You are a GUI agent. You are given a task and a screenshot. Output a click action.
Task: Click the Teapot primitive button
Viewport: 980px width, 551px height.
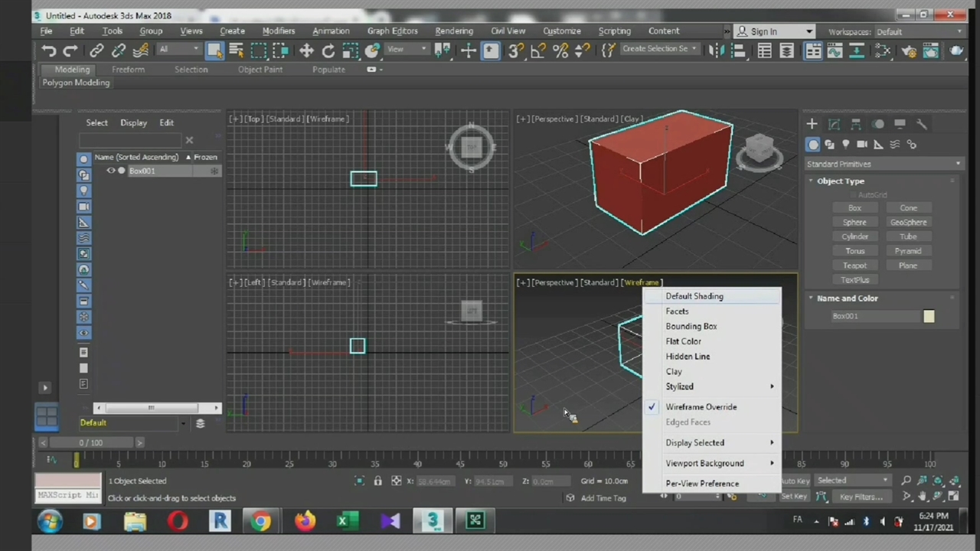(854, 266)
